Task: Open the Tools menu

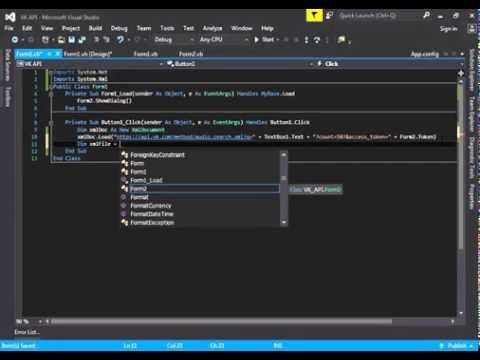Action: (x=167, y=28)
